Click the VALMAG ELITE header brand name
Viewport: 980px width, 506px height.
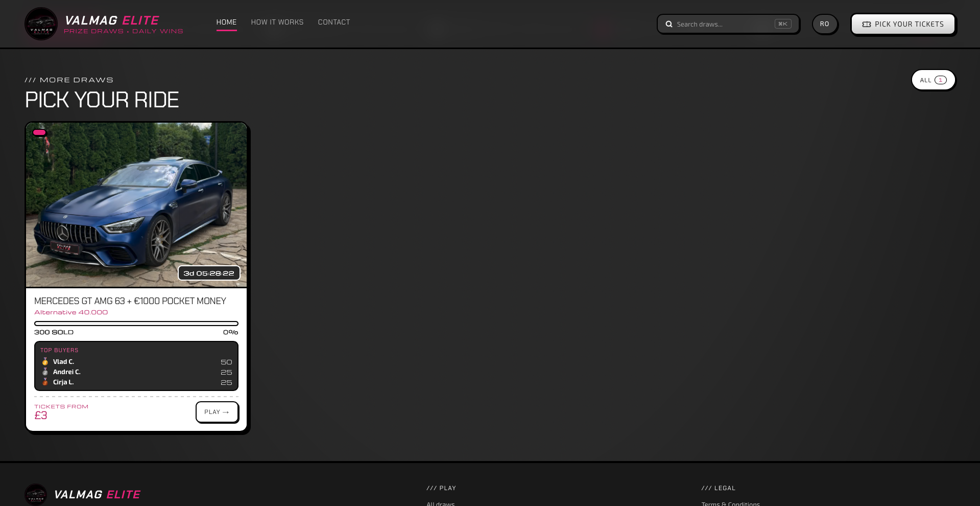(x=112, y=20)
